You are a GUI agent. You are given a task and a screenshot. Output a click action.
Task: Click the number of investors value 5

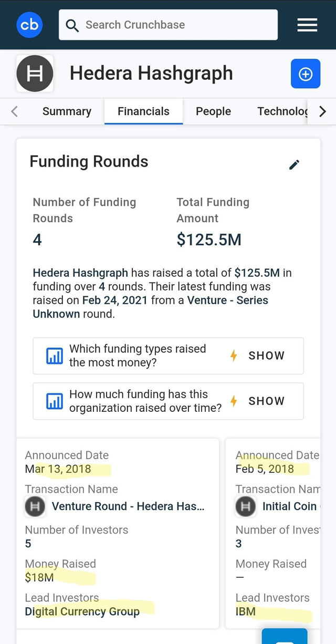point(28,544)
